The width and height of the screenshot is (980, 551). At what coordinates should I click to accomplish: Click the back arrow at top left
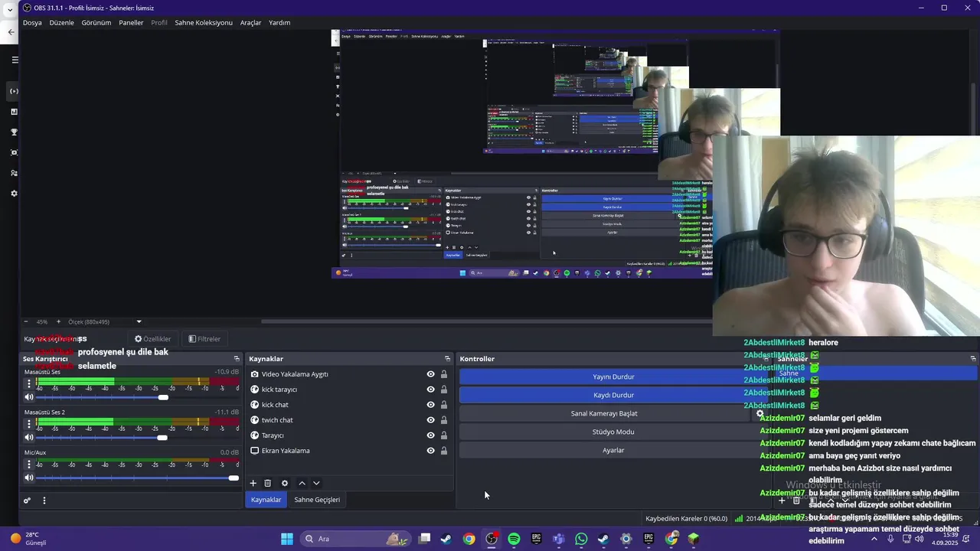tap(11, 32)
